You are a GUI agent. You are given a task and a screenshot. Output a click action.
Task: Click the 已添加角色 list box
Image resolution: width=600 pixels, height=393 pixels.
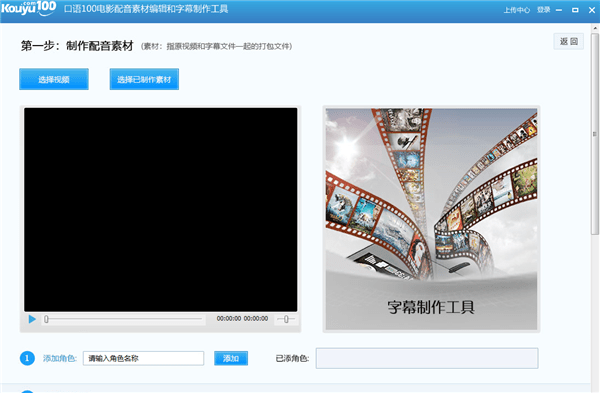tap(427, 358)
